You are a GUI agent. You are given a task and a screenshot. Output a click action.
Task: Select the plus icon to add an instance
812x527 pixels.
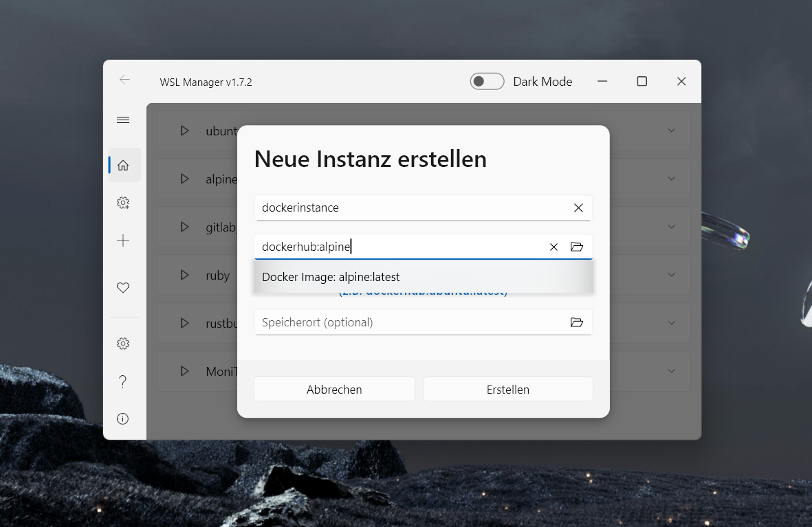click(x=123, y=240)
